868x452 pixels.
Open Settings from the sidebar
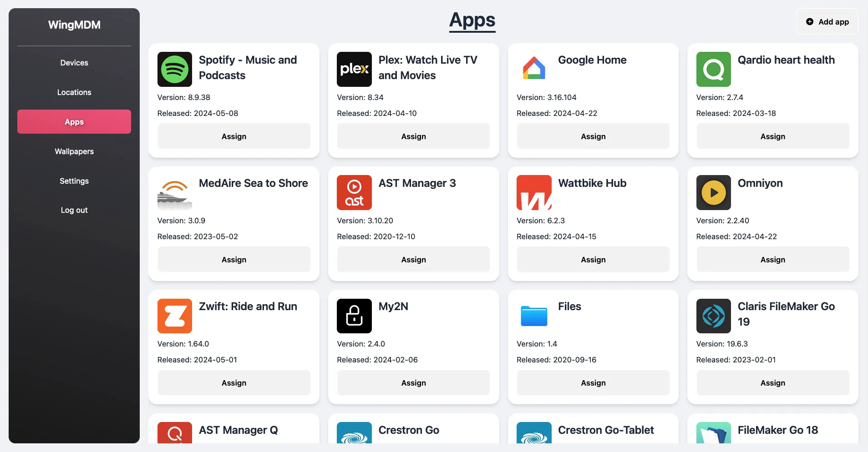[x=74, y=181]
